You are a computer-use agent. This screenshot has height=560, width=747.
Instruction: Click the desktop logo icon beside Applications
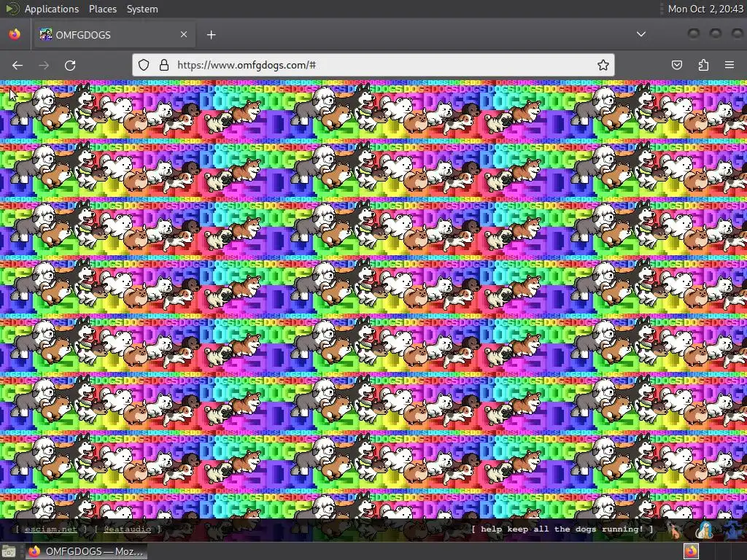pyautogui.click(x=12, y=9)
